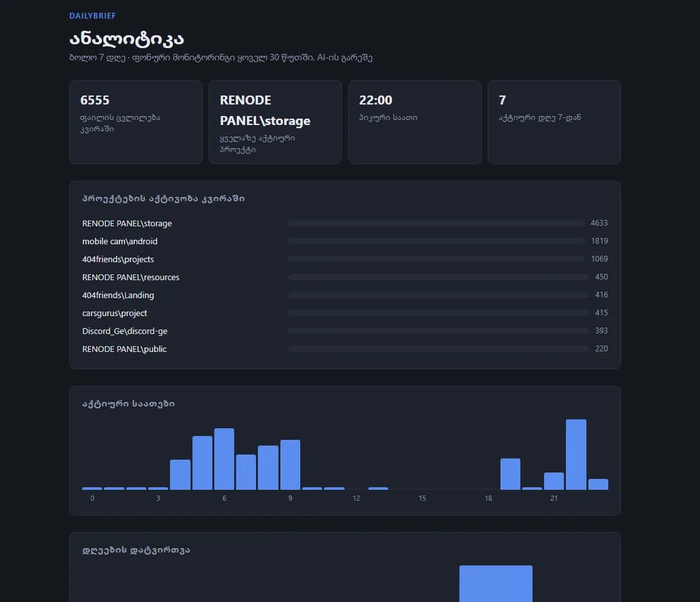
Task: Click the 220 activity count
Action: [x=601, y=348]
